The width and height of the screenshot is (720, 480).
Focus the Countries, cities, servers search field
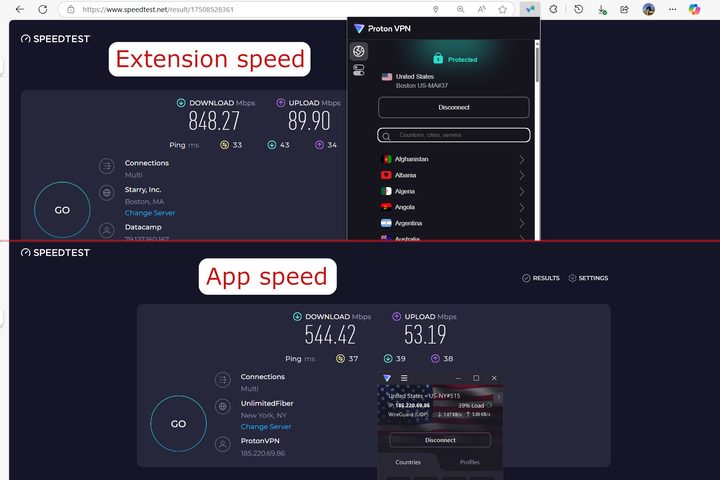454,135
